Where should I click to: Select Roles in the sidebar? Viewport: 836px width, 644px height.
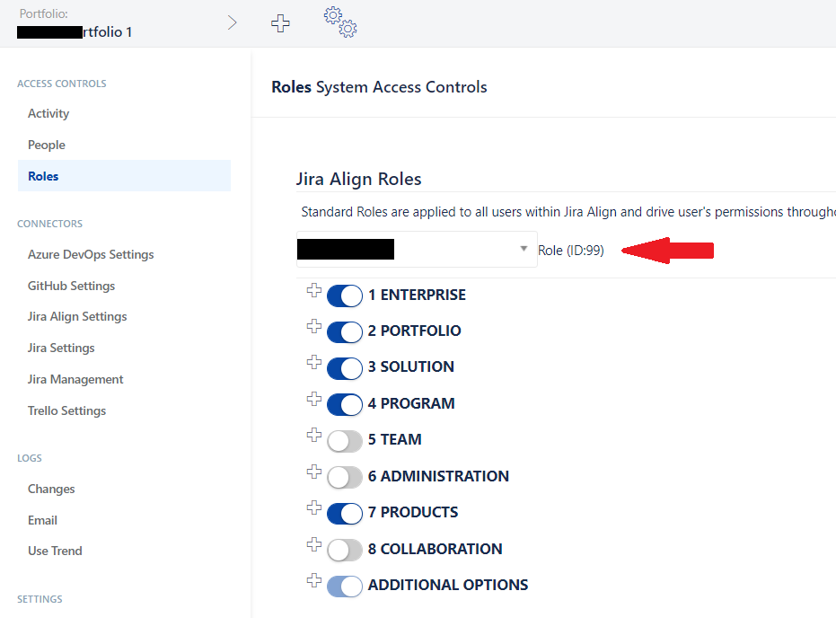click(x=124, y=176)
